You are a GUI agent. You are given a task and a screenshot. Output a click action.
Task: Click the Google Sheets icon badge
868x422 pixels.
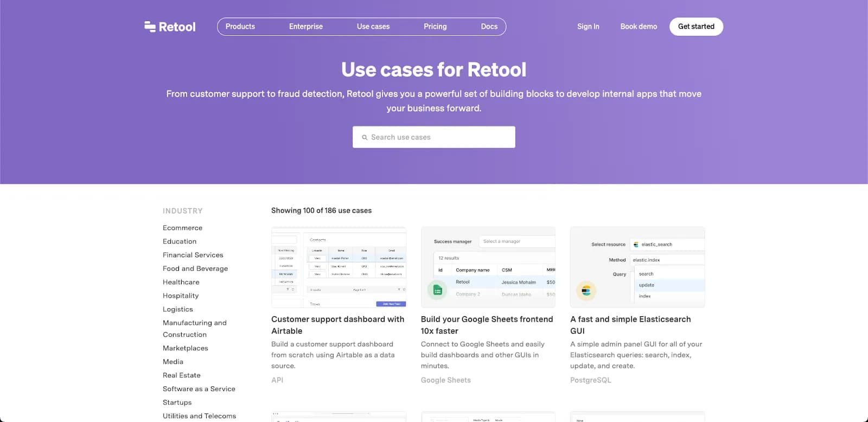point(437,291)
